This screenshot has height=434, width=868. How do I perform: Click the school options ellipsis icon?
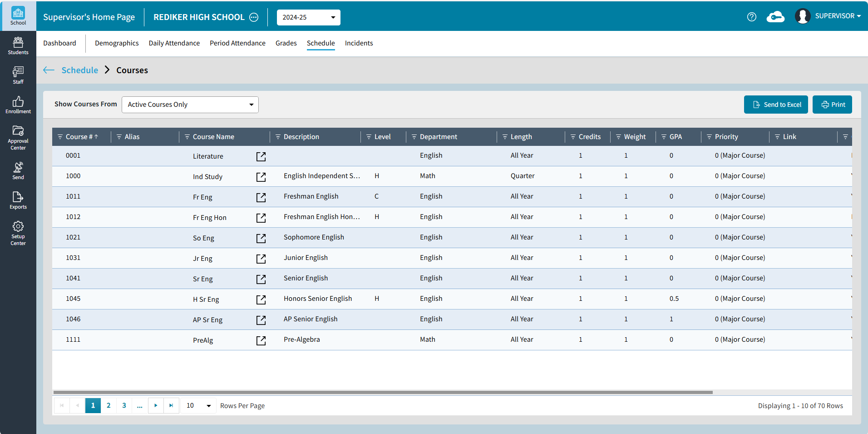coord(254,17)
